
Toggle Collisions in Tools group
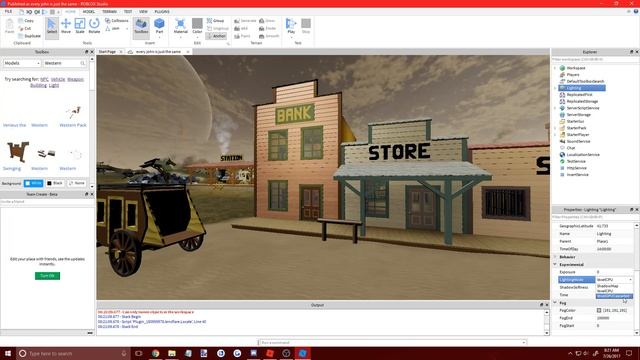coord(116,20)
